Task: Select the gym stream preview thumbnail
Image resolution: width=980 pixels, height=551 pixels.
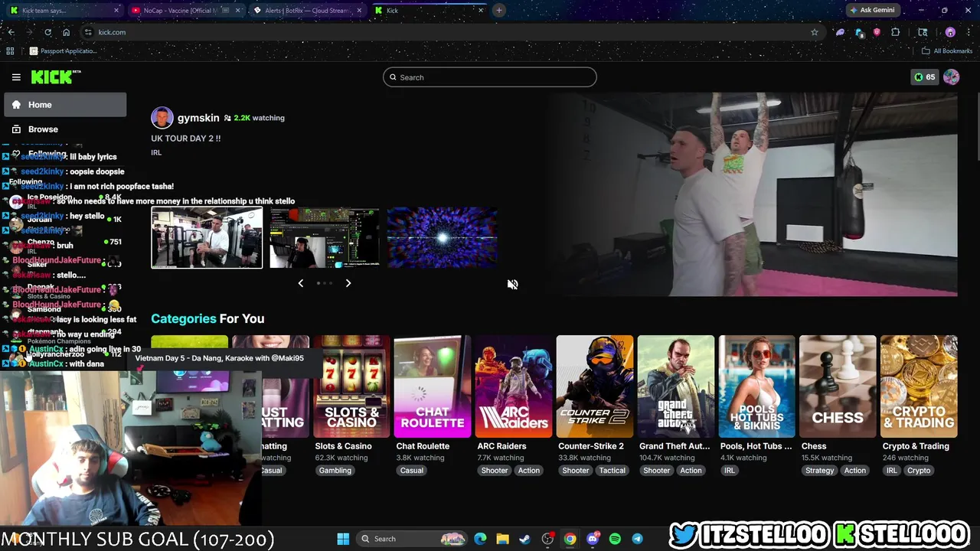Action: pyautogui.click(x=207, y=237)
